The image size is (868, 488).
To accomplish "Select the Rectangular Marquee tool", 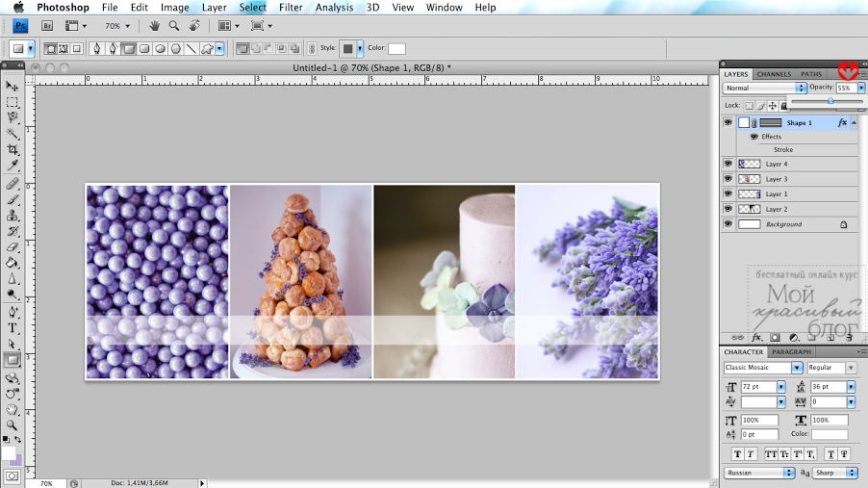I will click(x=12, y=102).
